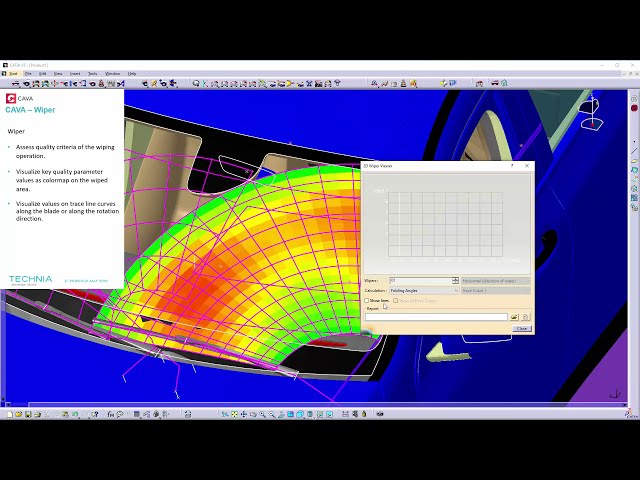Click the red car icon in top toolbar
This screenshot has width=640, height=480.
point(495,83)
